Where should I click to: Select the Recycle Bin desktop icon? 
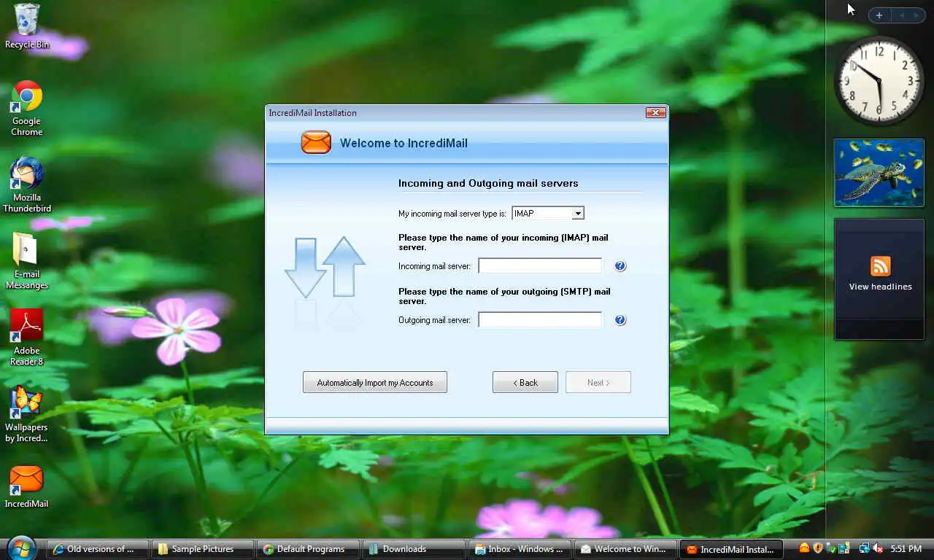tap(27, 26)
